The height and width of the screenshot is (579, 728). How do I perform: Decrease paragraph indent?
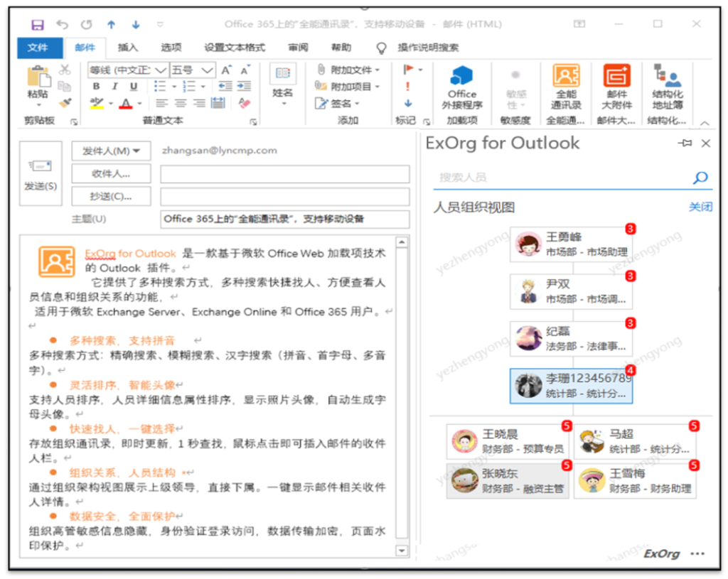click(x=225, y=86)
